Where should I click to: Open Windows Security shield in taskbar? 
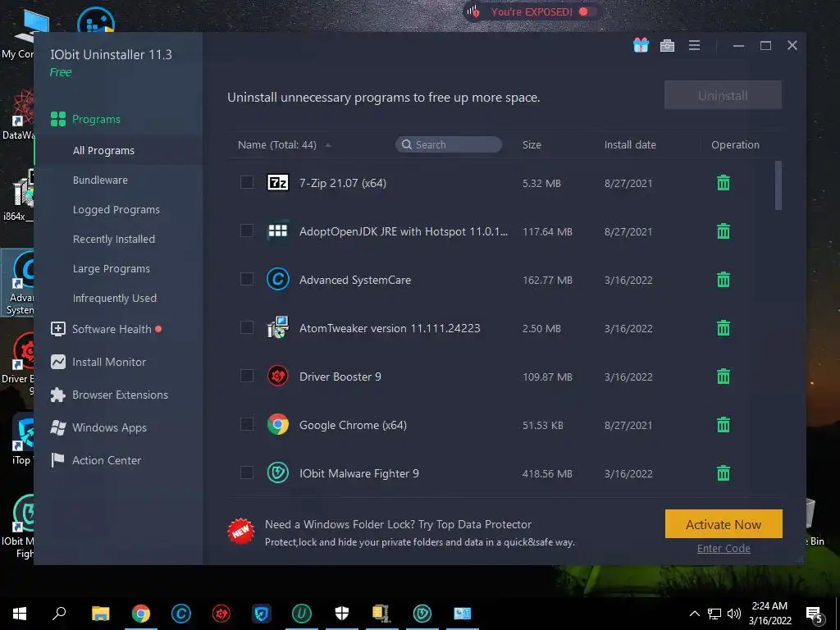(x=342, y=614)
